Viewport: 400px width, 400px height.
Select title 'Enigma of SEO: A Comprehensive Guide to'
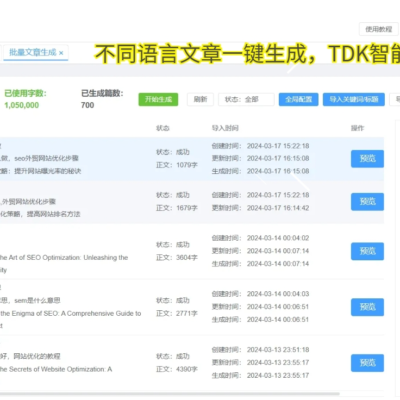[76, 313]
